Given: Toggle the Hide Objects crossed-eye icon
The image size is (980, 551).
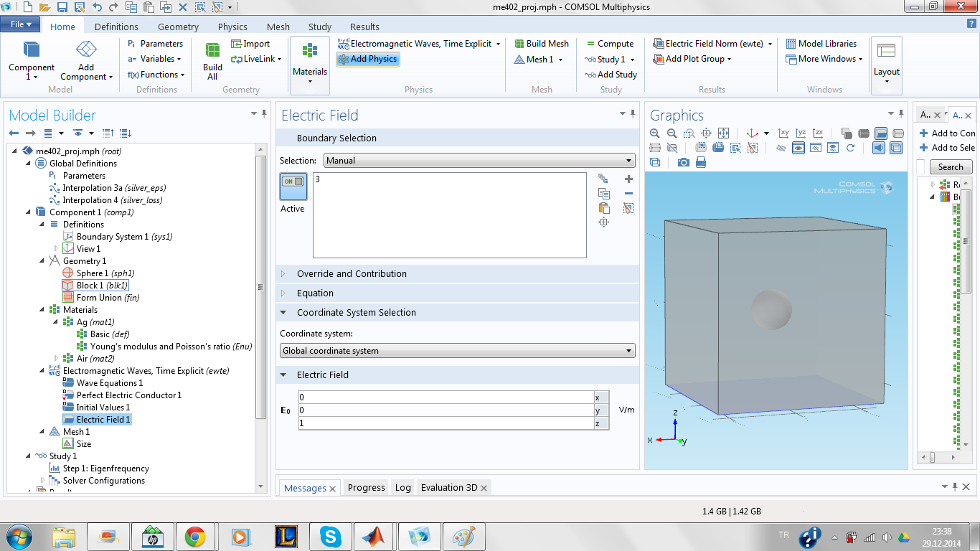Looking at the screenshot, I should (781, 148).
